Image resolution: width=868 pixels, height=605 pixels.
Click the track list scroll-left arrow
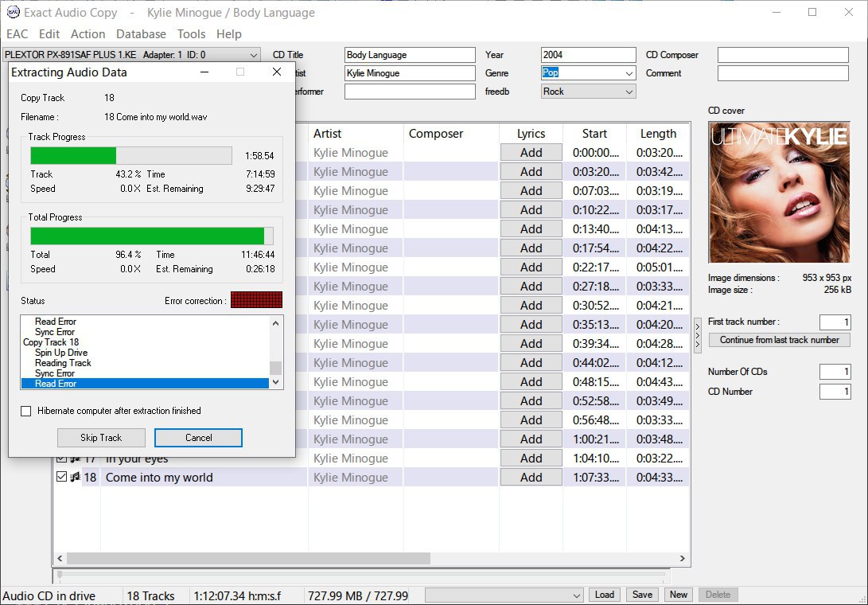tap(60, 559)
